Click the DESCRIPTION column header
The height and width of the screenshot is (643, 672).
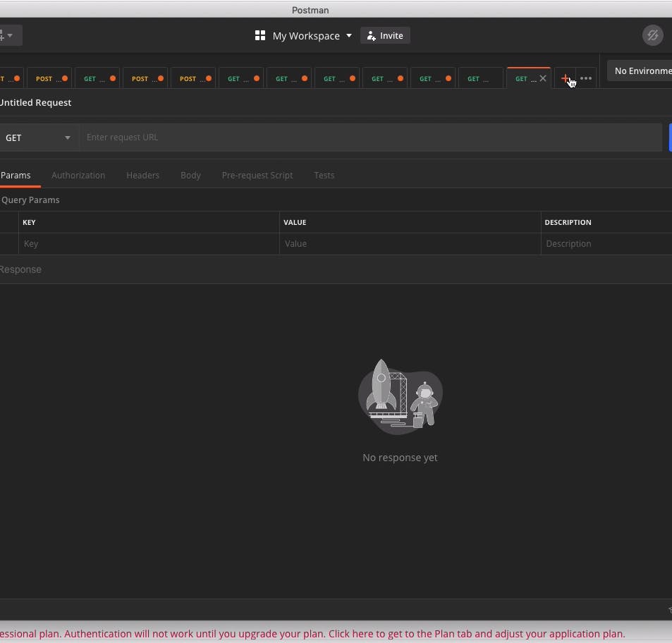568,222
